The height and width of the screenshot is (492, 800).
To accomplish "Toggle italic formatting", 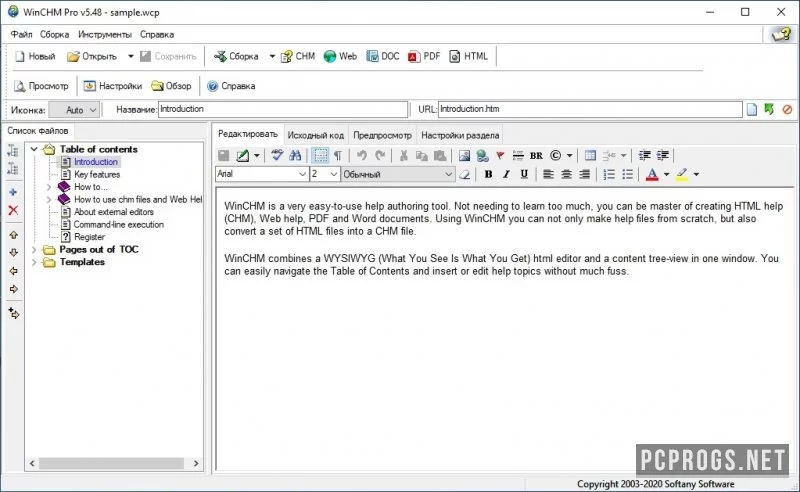I will (x=506, y=174).
